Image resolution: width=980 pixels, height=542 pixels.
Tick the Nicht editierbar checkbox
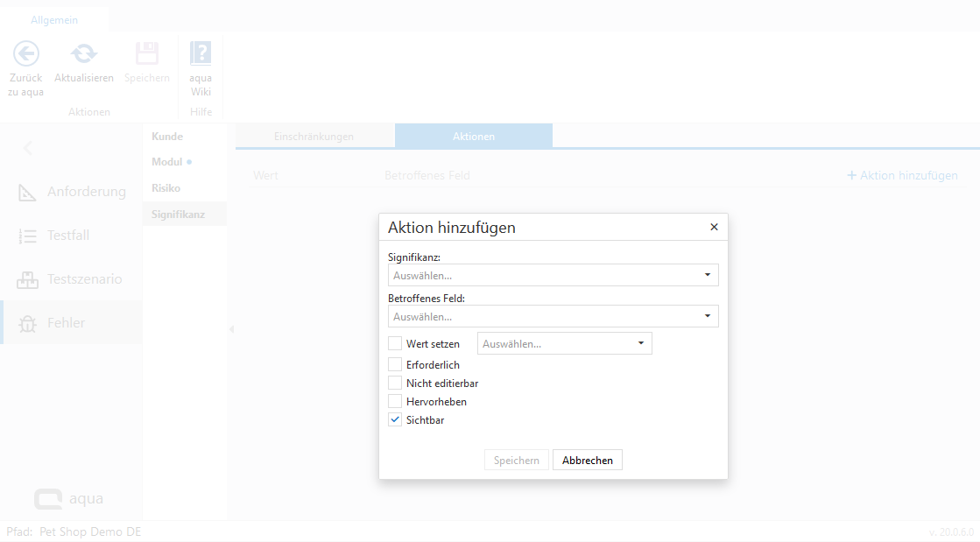pyautogui.click(x=395, y=383)
